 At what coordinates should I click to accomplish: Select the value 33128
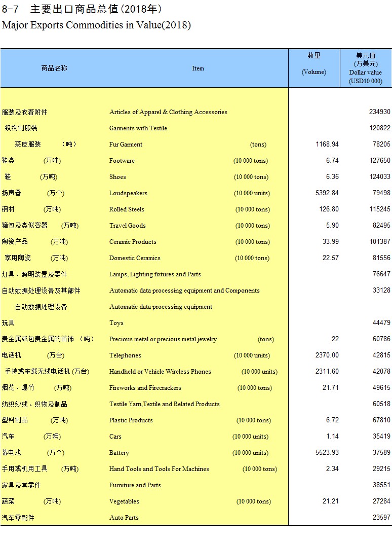(381, 291)
